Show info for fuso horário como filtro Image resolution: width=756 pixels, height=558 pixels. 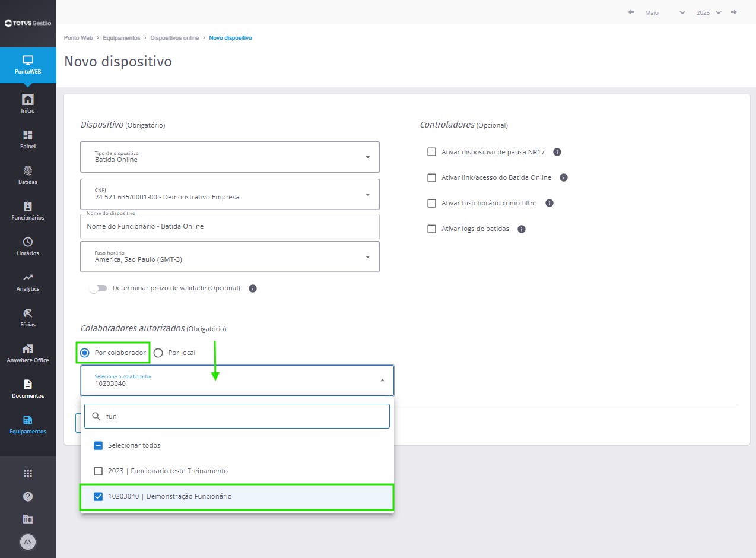tap(549, 203)
